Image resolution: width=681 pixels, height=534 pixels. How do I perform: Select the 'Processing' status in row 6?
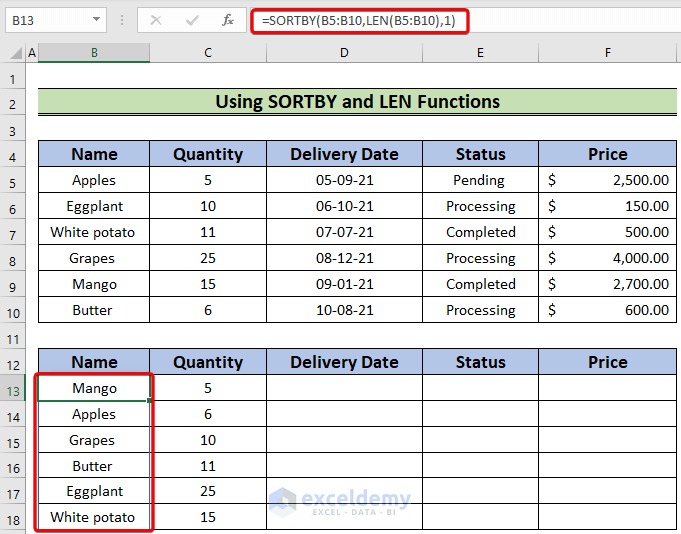click(x=480, y=206)
